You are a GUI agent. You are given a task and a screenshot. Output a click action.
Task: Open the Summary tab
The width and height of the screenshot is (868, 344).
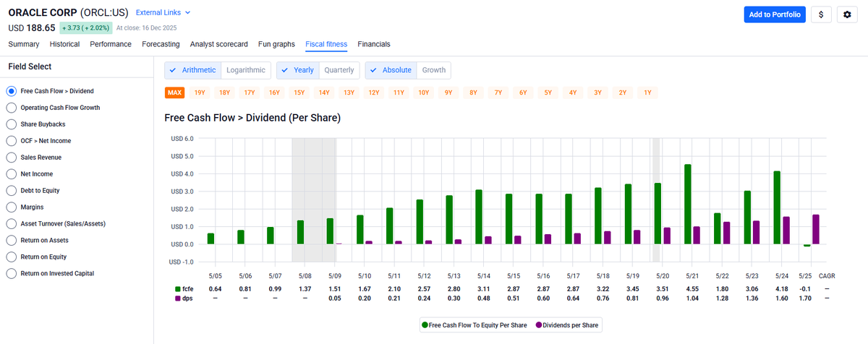point(24,44)
